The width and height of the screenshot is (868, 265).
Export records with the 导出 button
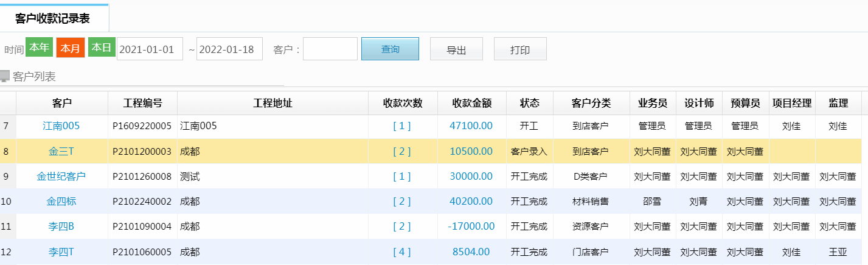(456, 50)
